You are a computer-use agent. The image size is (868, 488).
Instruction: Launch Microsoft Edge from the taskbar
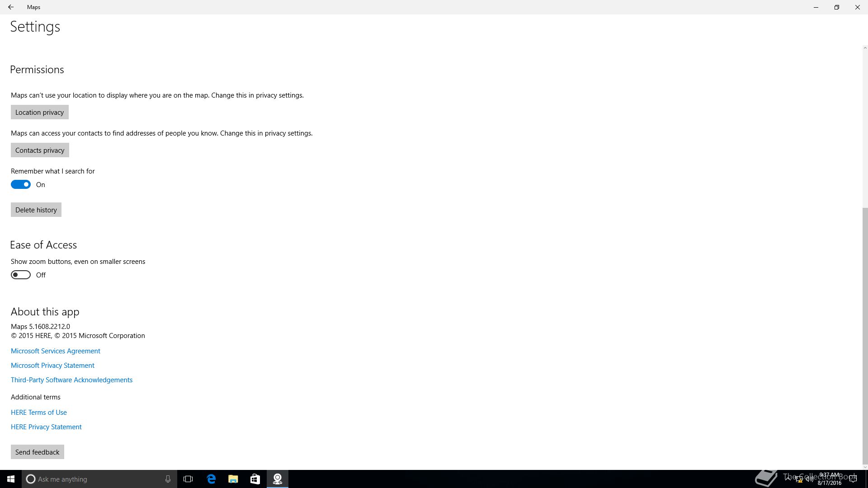(211, 479)
